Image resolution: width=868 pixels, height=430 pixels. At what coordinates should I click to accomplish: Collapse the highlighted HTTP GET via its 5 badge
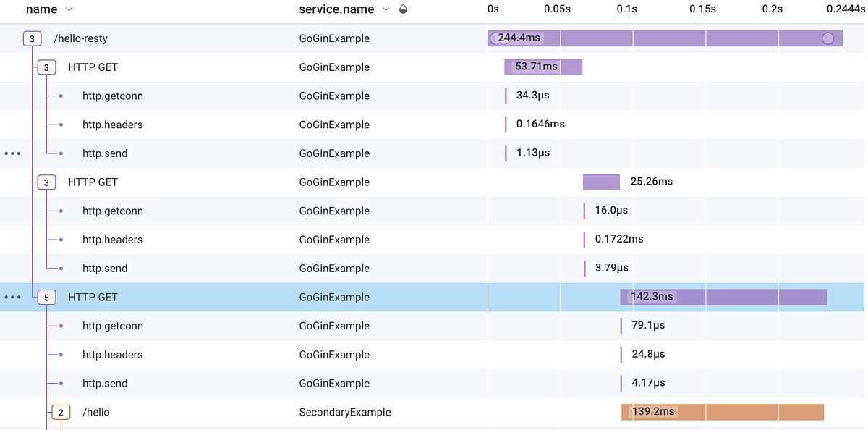pyautogui.click(x=46, y=297)
